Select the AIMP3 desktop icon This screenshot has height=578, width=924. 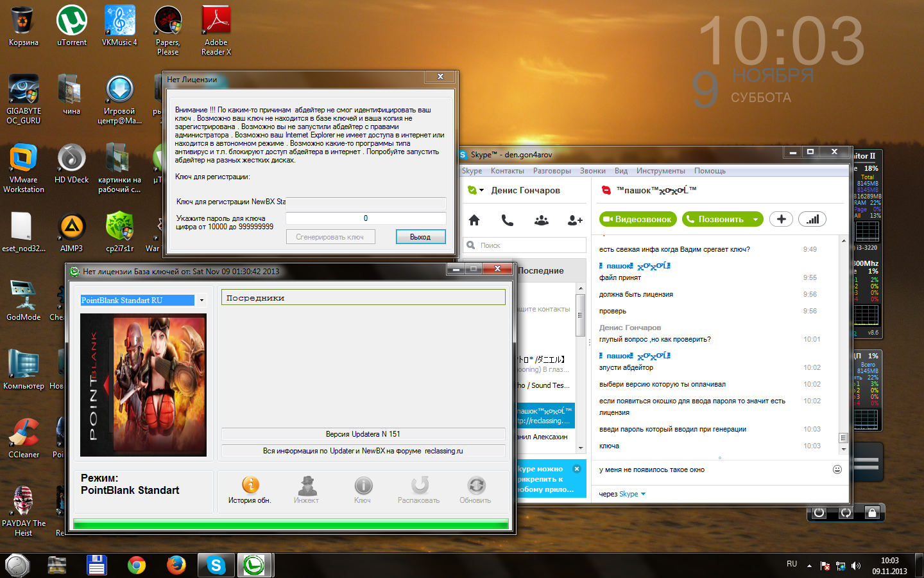[x=72, y=232]
